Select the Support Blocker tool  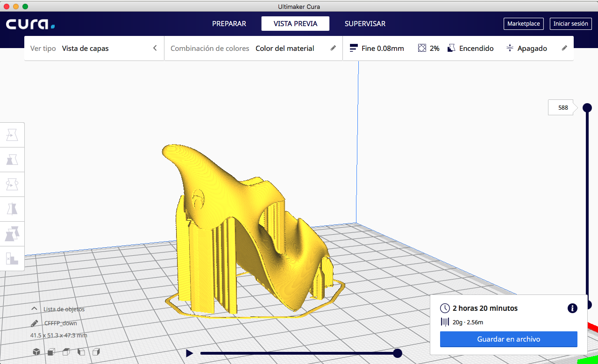click(12, 259)
